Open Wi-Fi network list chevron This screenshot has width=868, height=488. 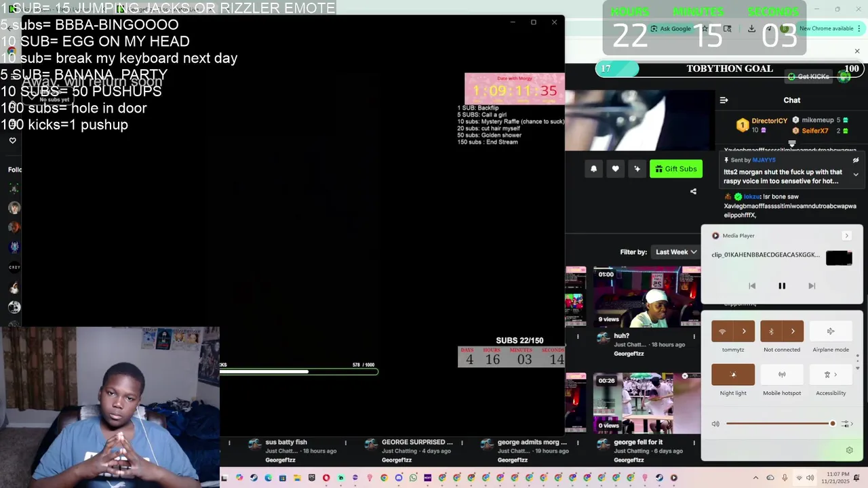point(744,331)
